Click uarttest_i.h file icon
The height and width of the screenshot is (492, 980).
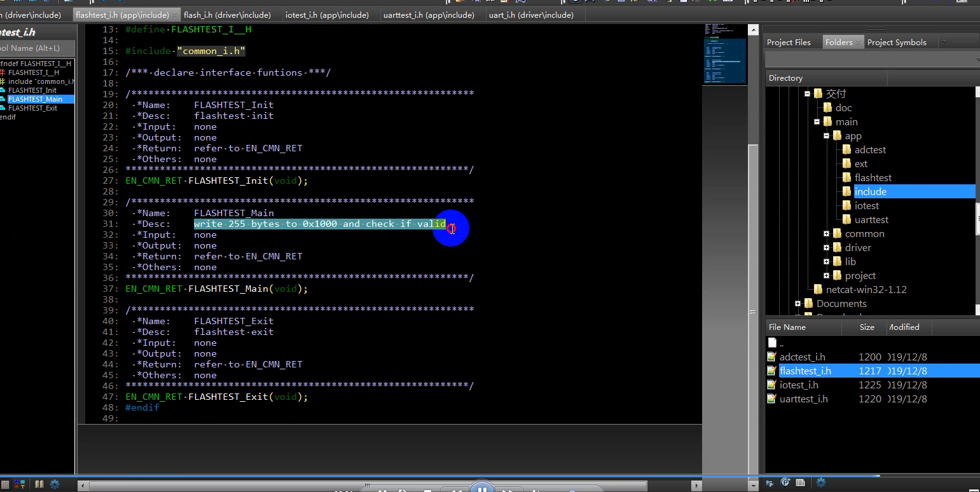[771, 399]
